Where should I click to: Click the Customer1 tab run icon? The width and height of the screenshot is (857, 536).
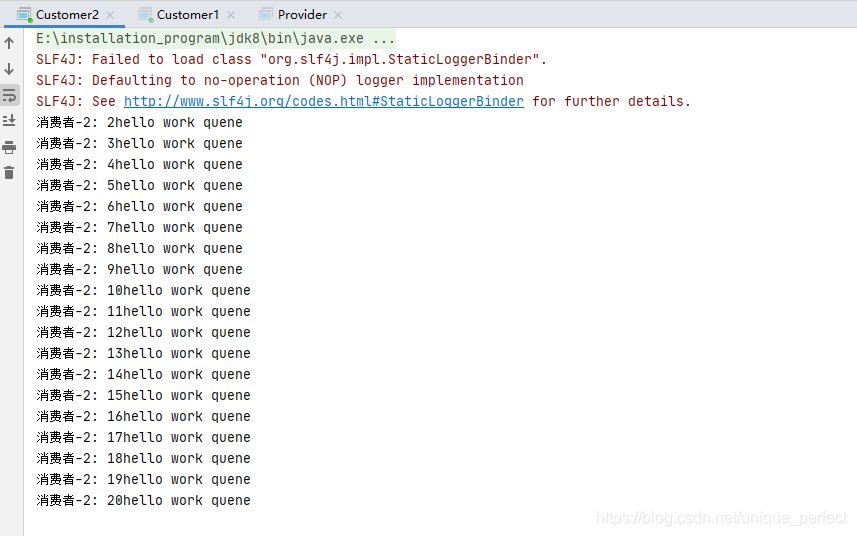146,14
